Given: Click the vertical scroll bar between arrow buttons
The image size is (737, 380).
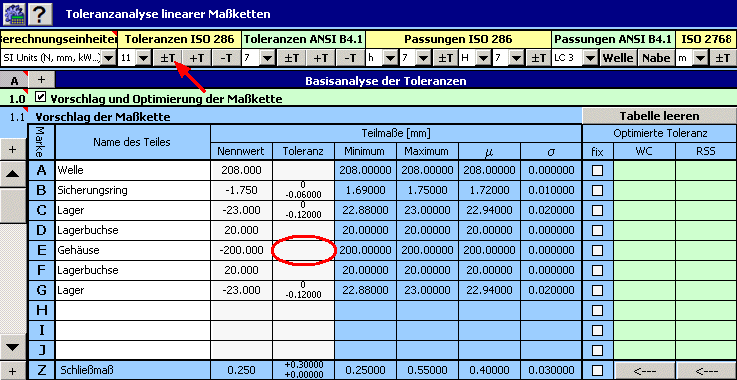Looking at the screenshot, I should [13, 260].
